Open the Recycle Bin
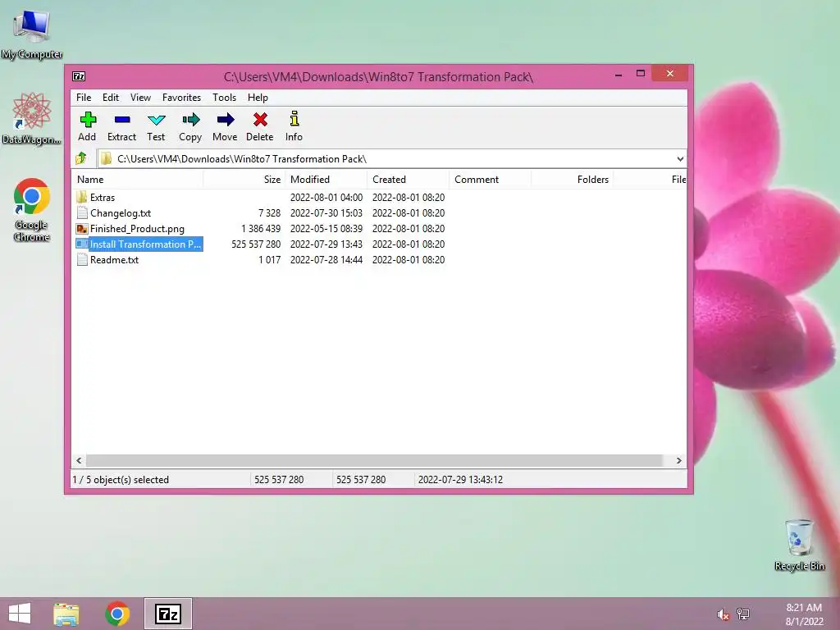The width and height of the screenshot is (840, 630). click(x=799, y=545)
